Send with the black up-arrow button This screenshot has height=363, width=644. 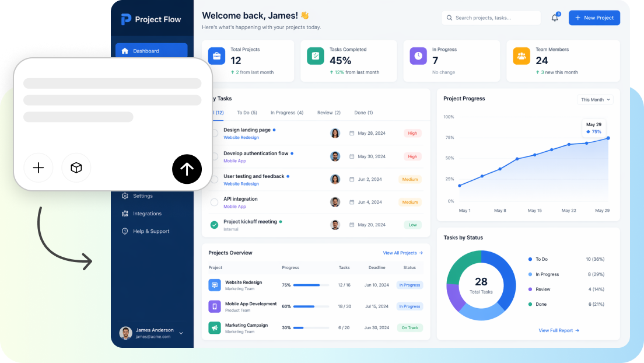187,169
